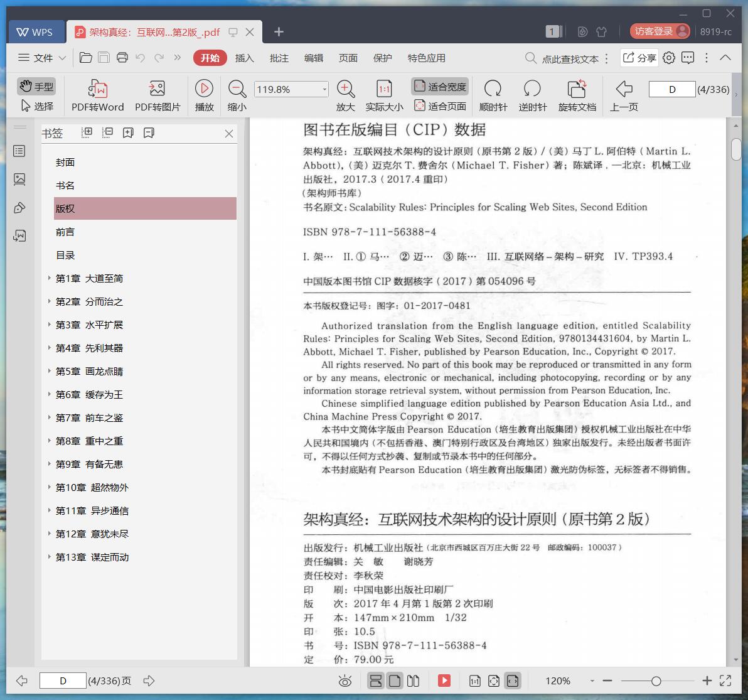Expand 第6章 缓存为王 bookmark
This screenshot has width=748, height=700.
(x=49, y=394)
